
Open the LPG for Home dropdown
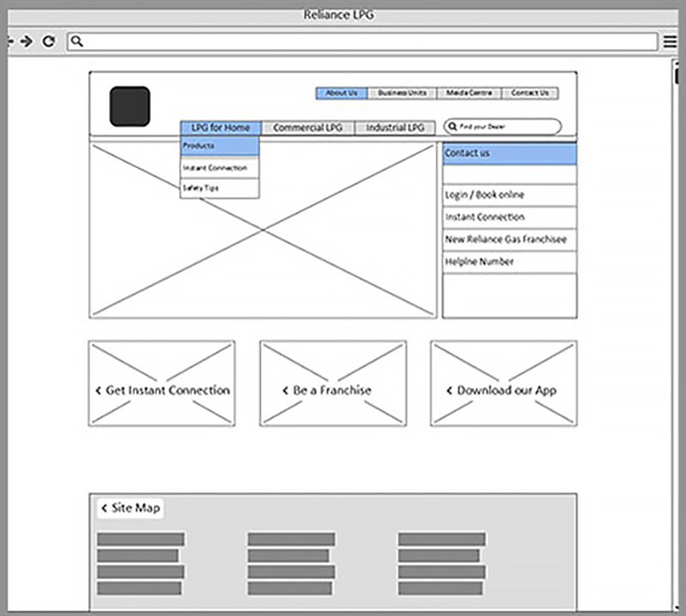tap(220, 128)
